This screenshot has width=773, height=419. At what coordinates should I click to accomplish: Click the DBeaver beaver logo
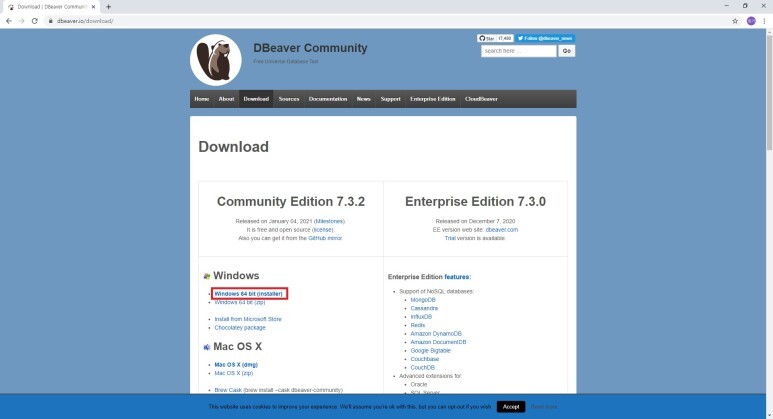coord(216,60)
